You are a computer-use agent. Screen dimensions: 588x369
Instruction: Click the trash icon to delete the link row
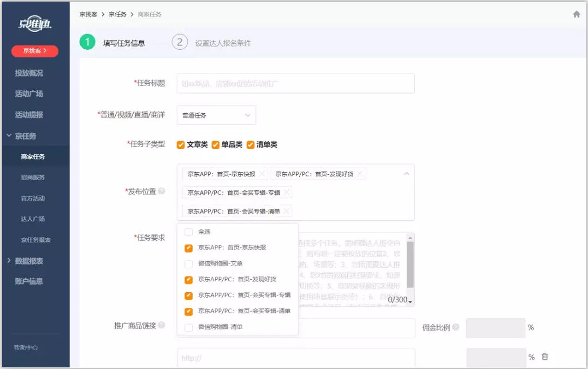[x=545, y=356]
